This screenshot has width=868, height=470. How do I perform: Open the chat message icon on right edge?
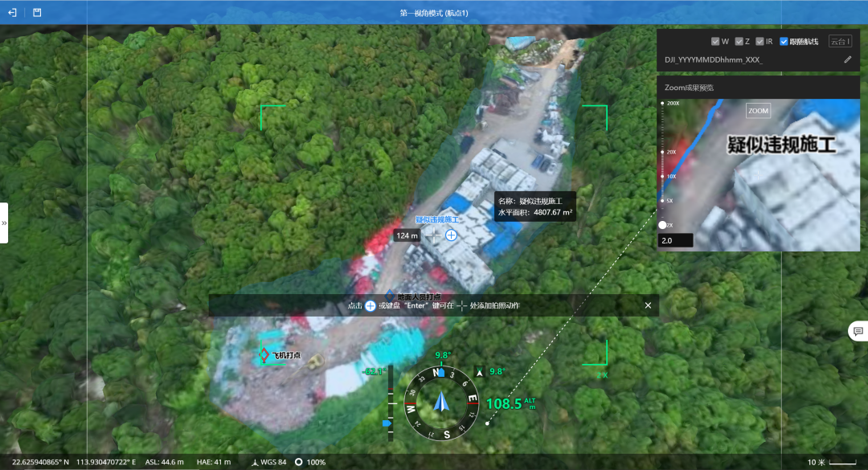(858, 331)
